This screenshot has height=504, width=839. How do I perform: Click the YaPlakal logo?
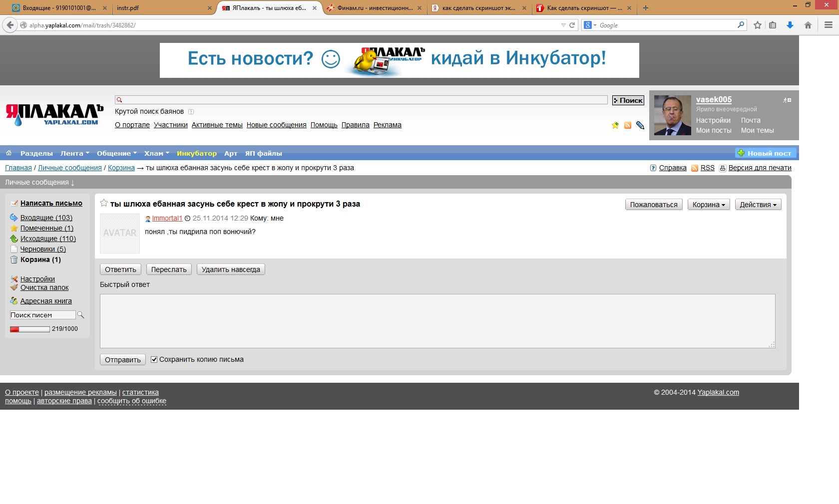(54, 114)
